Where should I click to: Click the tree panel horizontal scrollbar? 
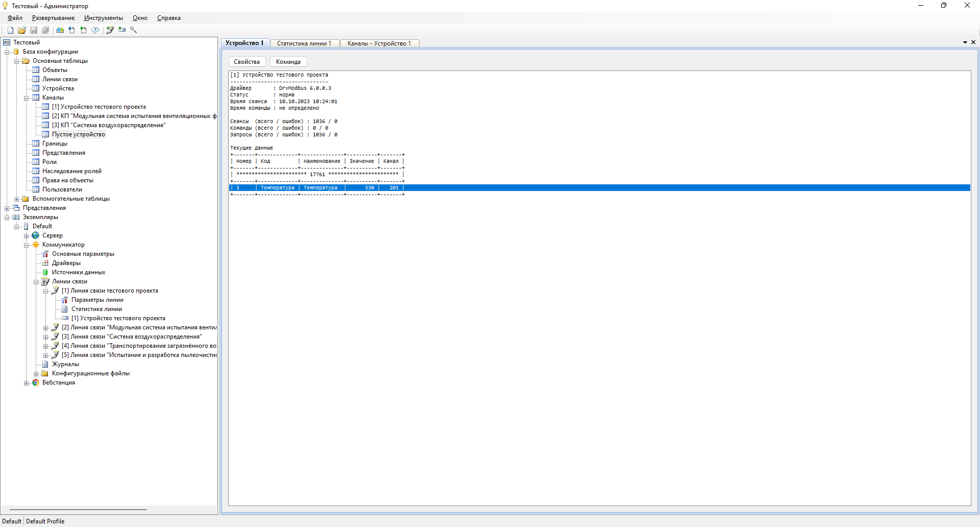click(x=78, y=510)
